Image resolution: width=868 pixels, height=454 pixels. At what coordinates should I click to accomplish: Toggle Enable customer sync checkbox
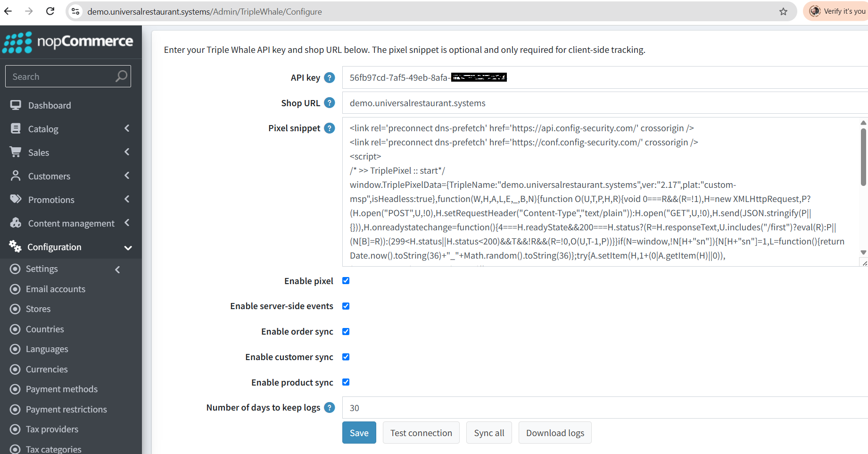346,357
